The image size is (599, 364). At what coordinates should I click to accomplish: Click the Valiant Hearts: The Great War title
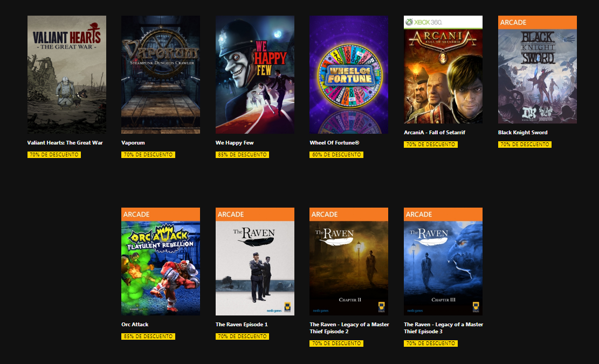[x=65, y=143]
